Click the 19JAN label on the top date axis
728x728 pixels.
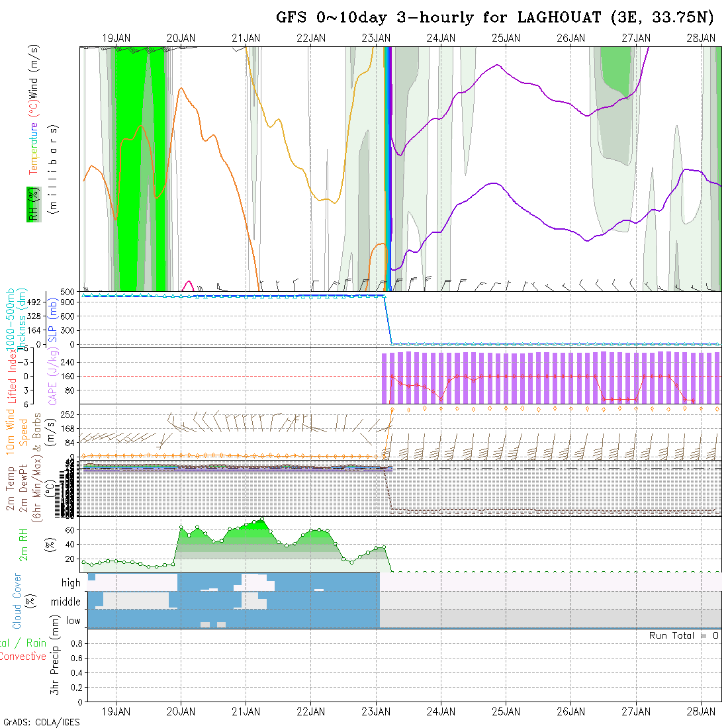click(x=116, y=38)
